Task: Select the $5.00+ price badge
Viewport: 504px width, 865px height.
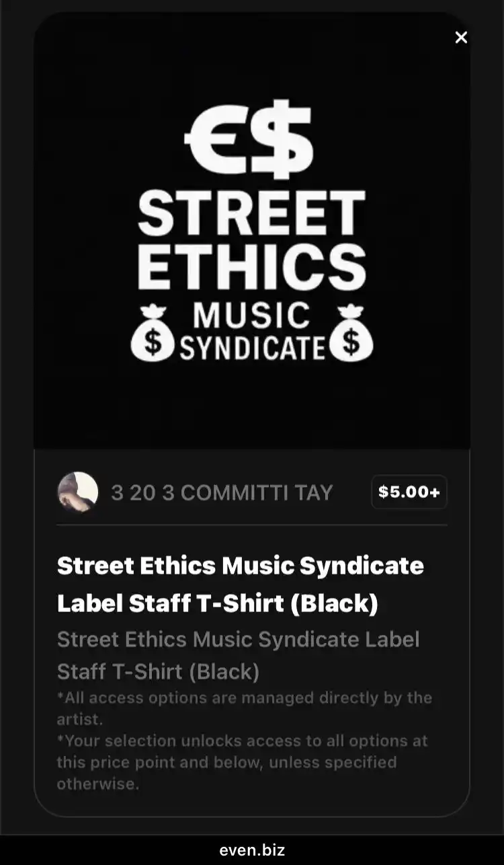Action: [409, 492]
